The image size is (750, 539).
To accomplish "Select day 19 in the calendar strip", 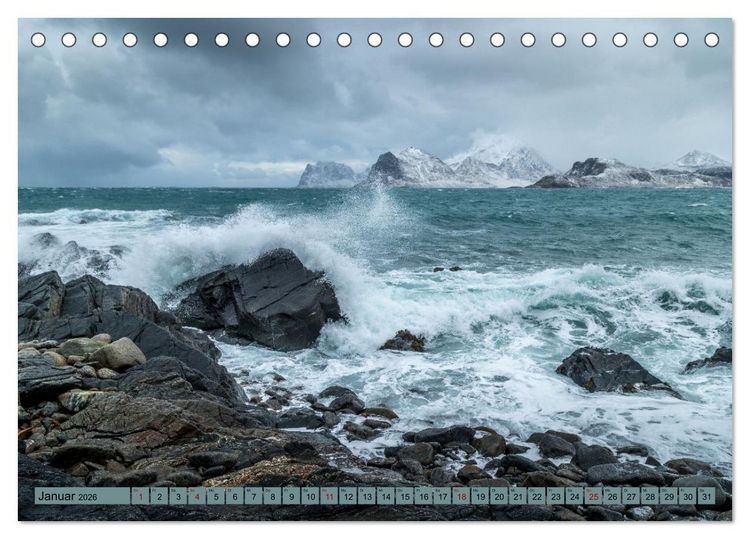I will [x=480, y=496].
